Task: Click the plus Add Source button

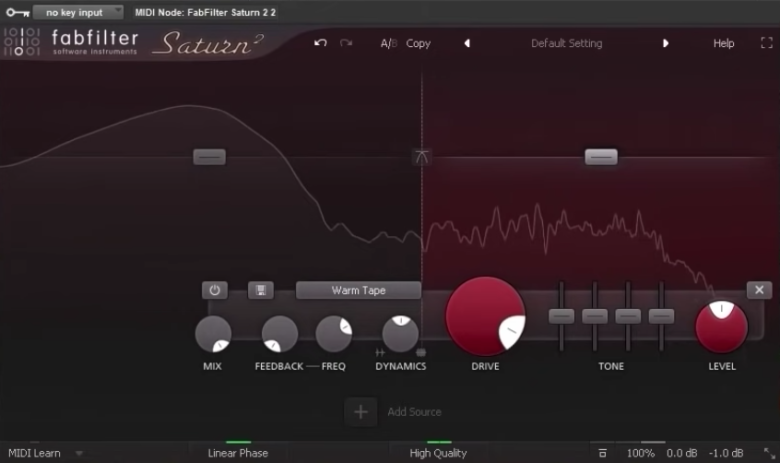Action: (361, 412)
